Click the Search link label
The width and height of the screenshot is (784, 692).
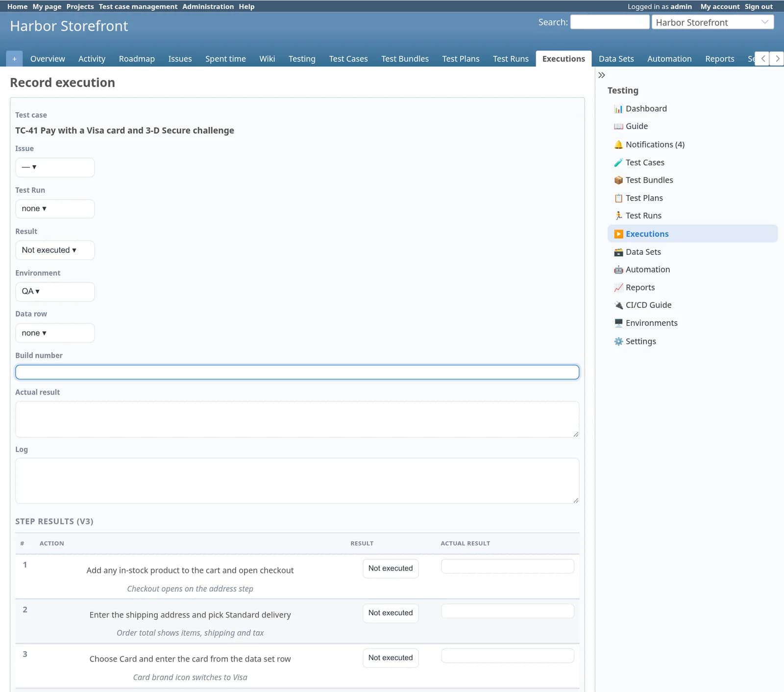click(552, 22)
